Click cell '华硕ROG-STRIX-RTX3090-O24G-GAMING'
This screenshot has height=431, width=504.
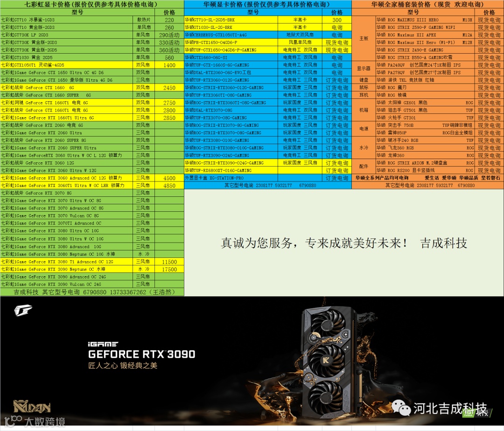point(231,163)
